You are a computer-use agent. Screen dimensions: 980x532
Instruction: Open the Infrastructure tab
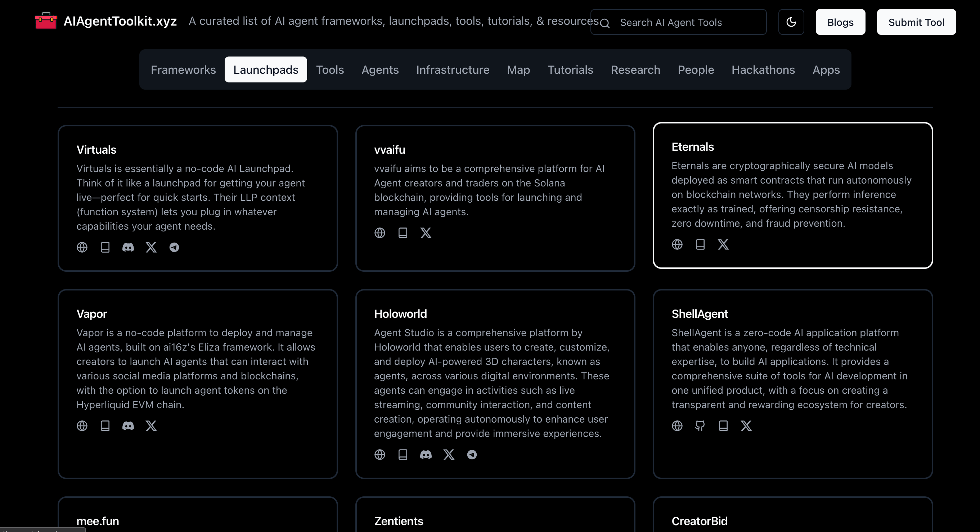(x=453, y=69)
